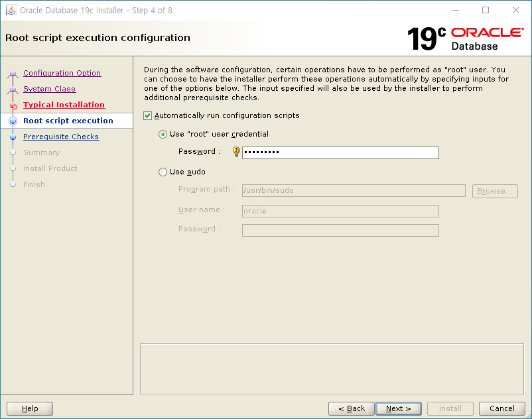Viewport: 532px width, 419px height.
Task: Click the Summary step label
Action: click(x=41, y=152)
